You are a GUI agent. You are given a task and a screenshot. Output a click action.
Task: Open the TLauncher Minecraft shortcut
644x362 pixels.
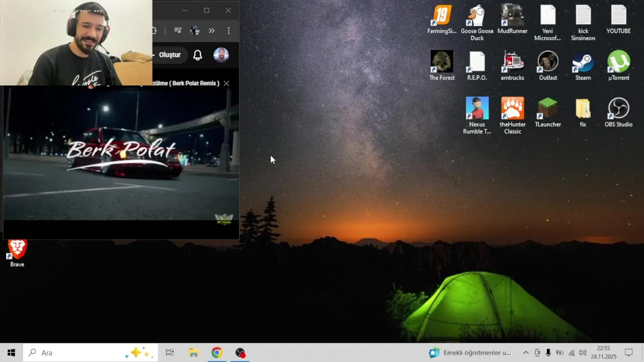547,113
